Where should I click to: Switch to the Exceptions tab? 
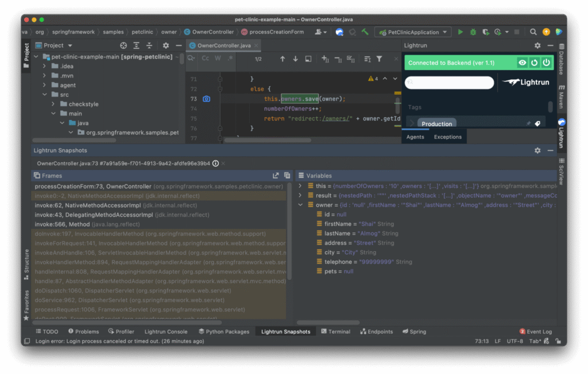(x=447, y=137)
